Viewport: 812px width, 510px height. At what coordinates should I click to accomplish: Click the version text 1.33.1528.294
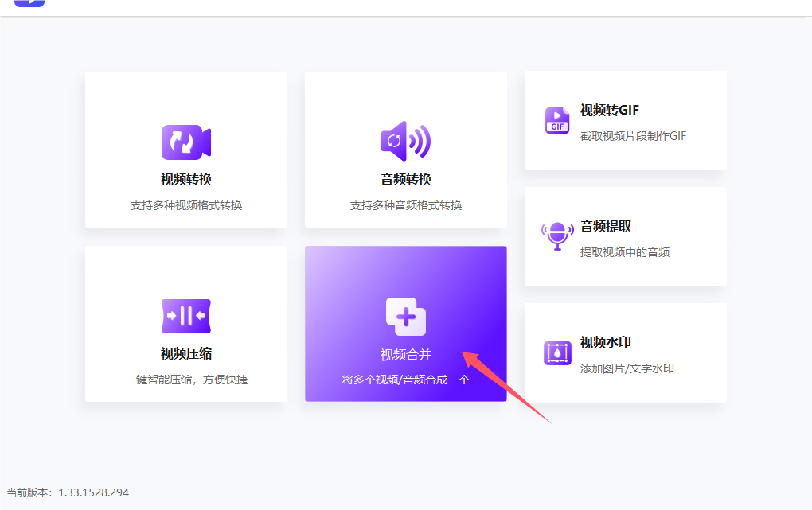coord(93,492)
